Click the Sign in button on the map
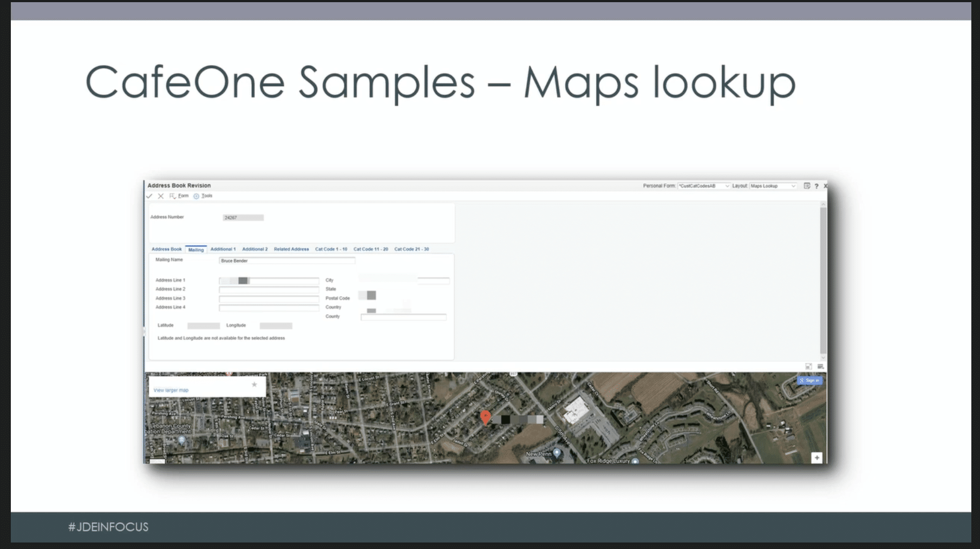Viewport: 980px width, 549px height. coord(809,381)
